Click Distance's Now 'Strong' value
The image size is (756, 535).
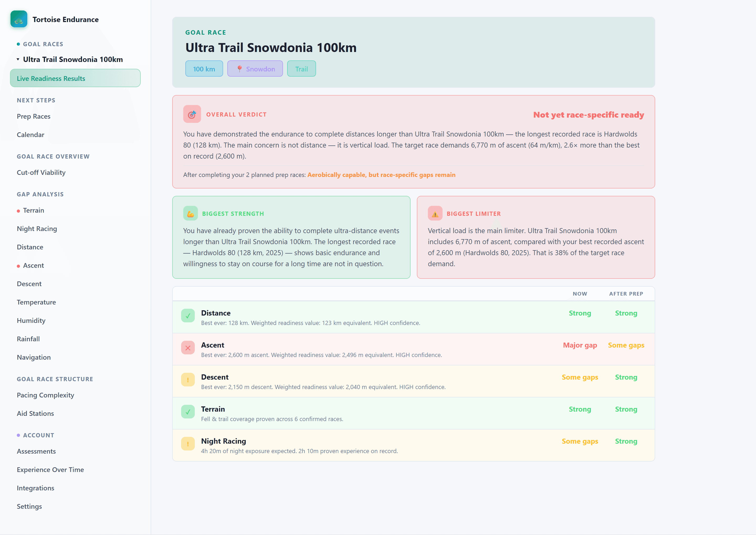point(580,313)
